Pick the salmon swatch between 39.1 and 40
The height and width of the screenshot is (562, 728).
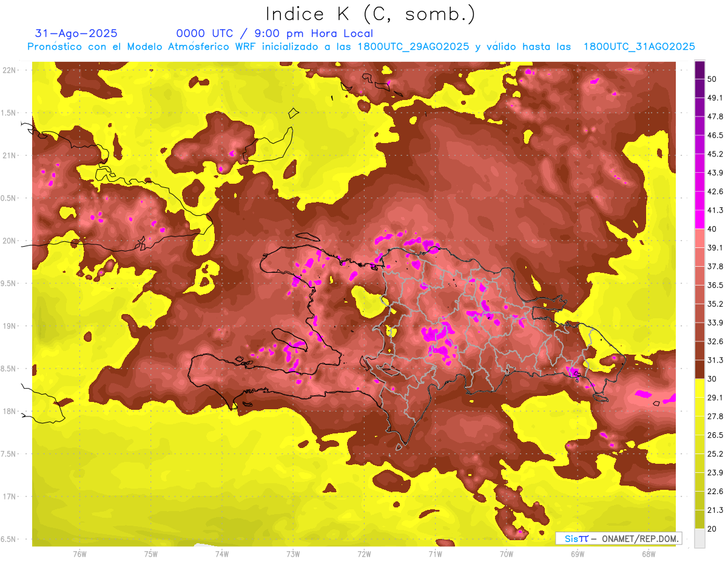(x=699, y=238)
